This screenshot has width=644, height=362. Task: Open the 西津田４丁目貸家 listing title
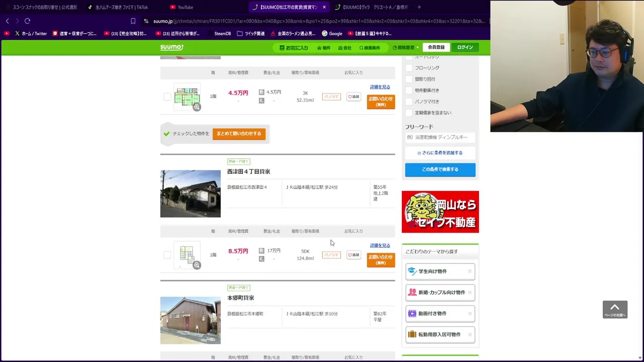[249, 171]
